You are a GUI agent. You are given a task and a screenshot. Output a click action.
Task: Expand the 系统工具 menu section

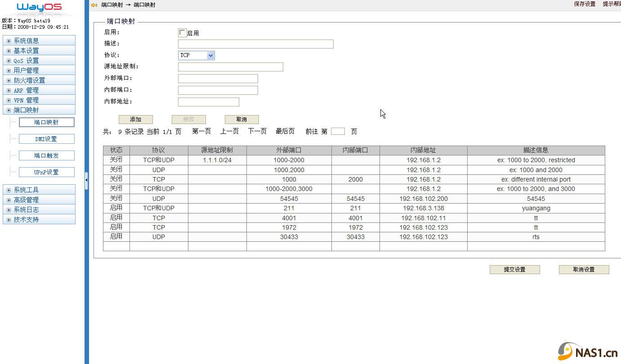pos(39,190)
